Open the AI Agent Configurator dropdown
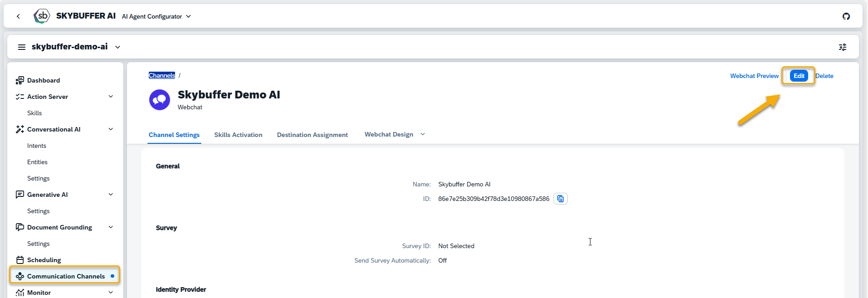 tap(156, 16)
